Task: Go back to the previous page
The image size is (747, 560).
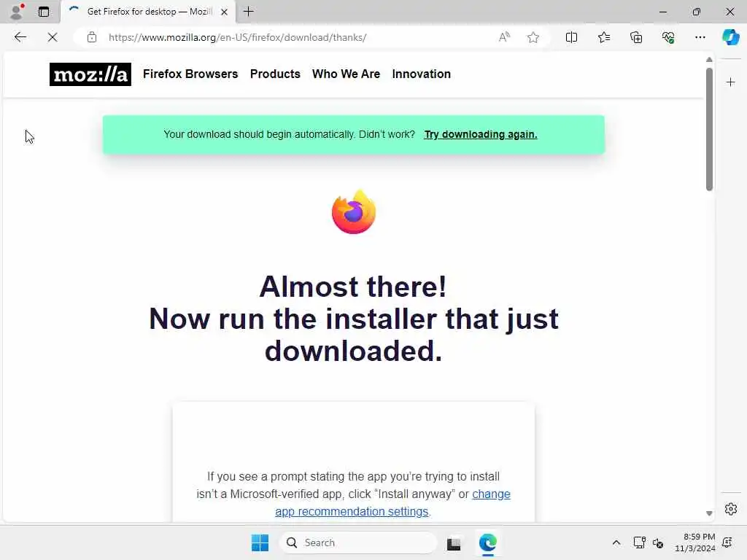Action: point(20,37)
